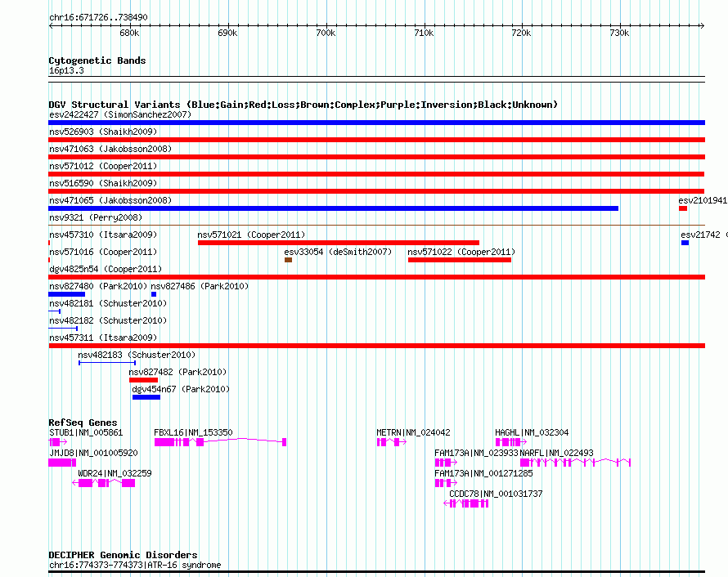Click the thin blue span of nsv482183
The width and height of the screenshot is (728, 577).
point(107,363)
